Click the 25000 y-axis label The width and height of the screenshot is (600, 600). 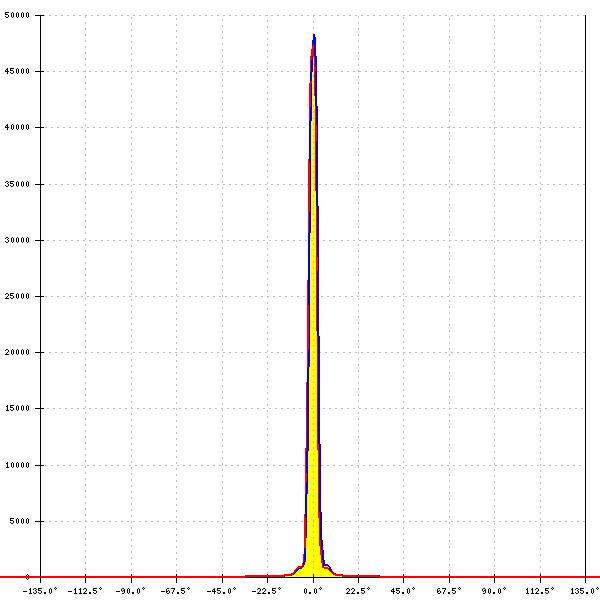[x=17, y=296]
